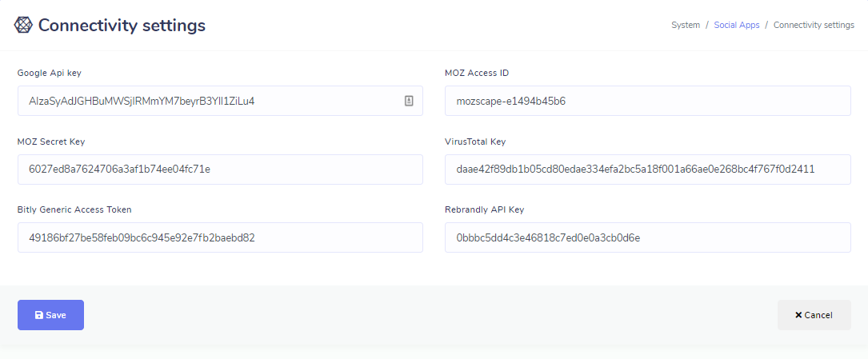Focus the Google Api key input field

(x=208, y=101)
